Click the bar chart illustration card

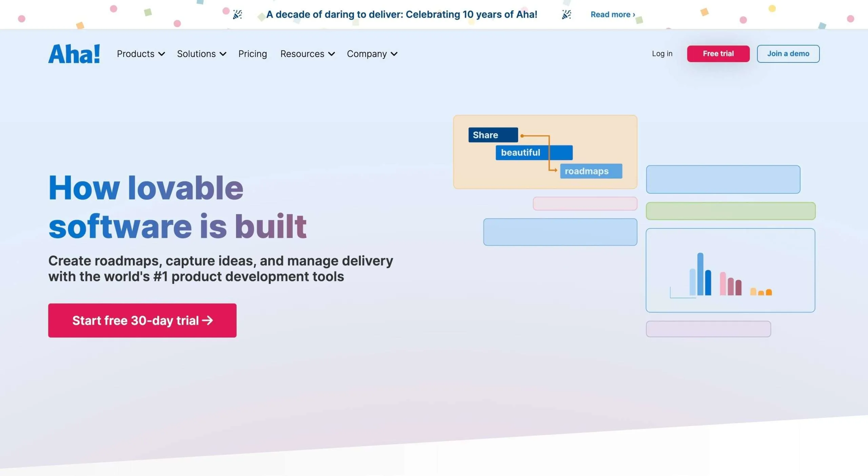click(x=730, y=270)
